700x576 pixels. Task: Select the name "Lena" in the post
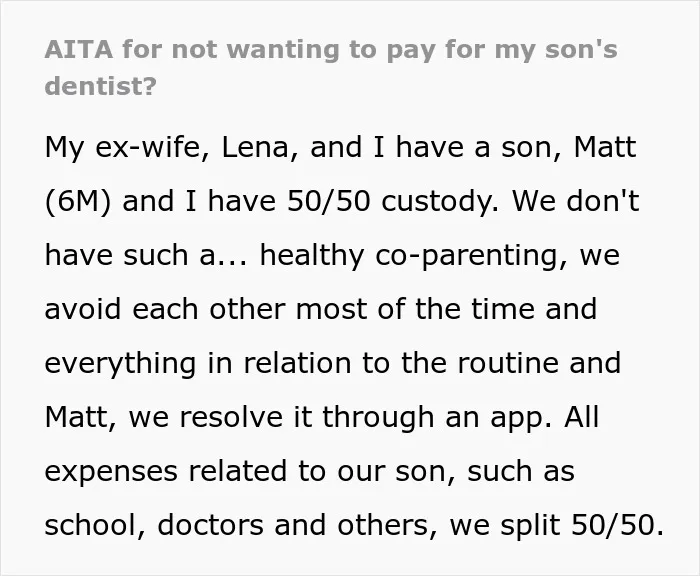pos(260,147)
